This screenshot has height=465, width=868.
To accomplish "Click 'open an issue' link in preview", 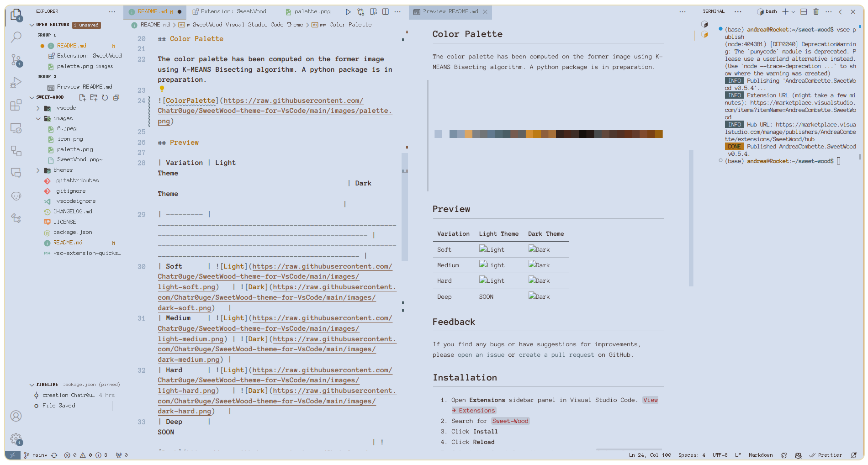I will tap(481, 355).
